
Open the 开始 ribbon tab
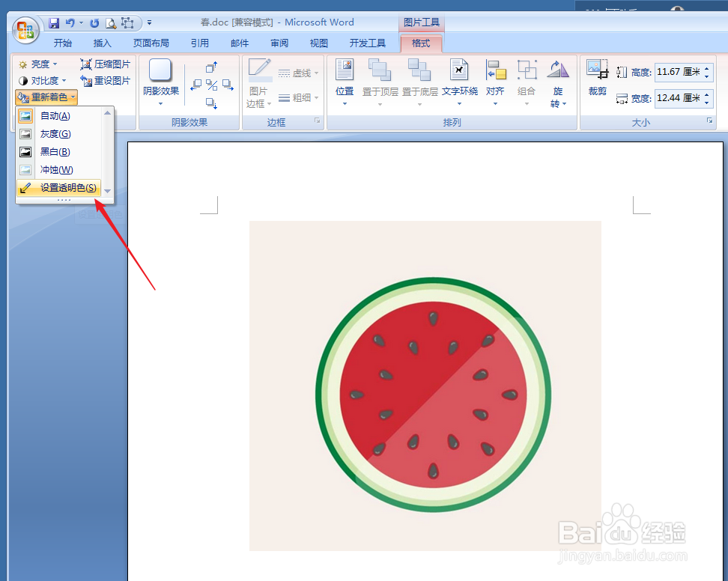[63, 43]
